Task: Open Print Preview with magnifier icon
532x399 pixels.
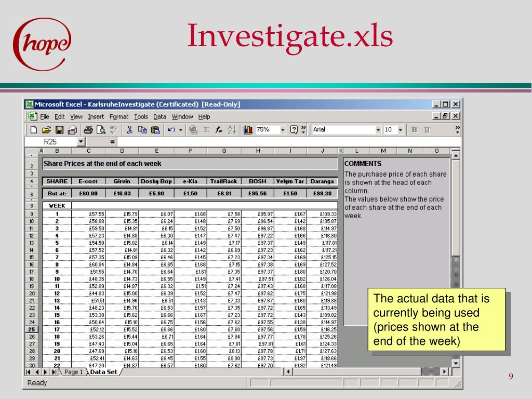Action: pos(101,129)
